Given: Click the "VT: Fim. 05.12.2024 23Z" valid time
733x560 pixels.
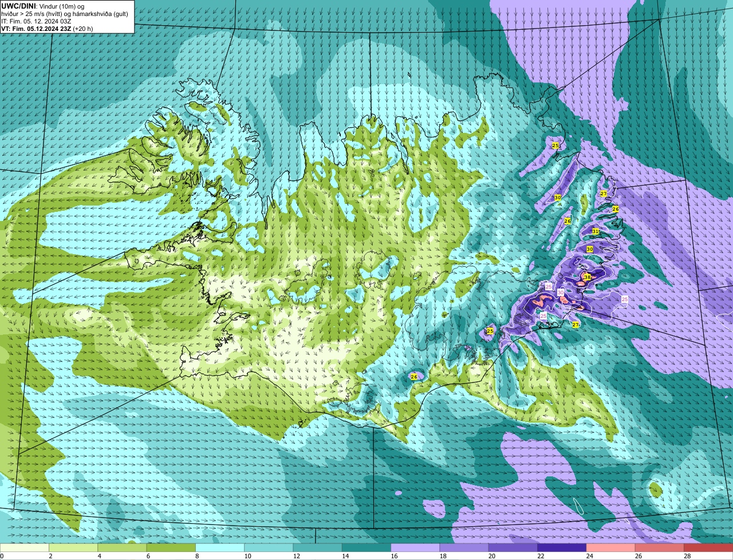Looking at the screenshot, I should tap(36, 28).
